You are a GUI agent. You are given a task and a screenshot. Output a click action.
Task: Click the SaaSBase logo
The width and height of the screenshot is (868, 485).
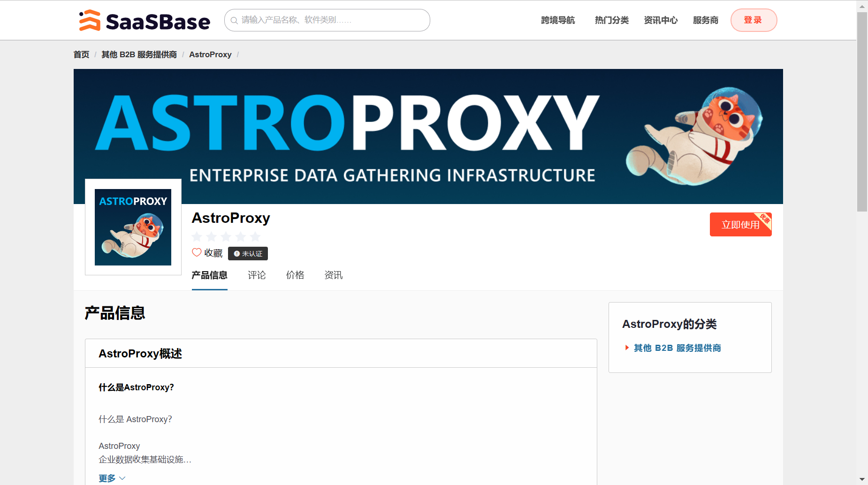click(145, 21)
